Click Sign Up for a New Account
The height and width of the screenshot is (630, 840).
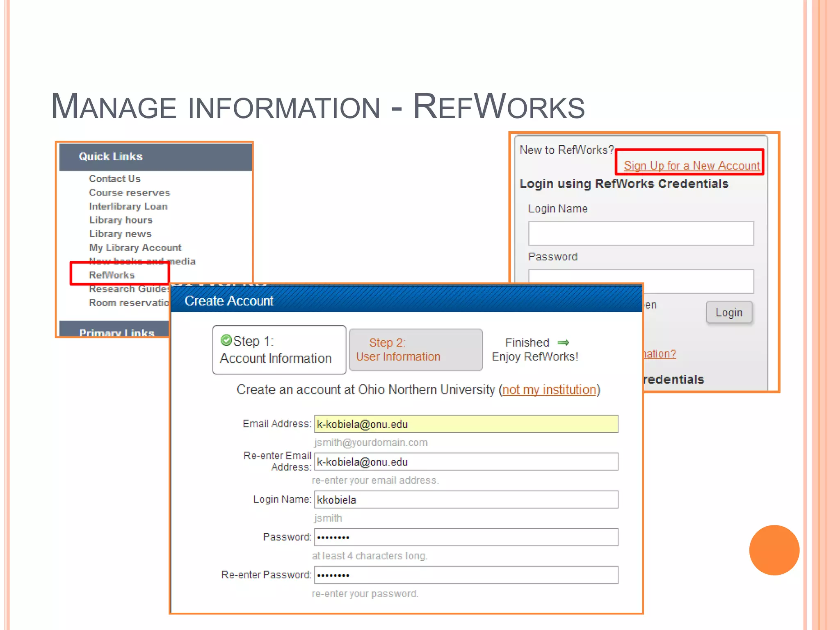pyautogui.click(x=692, y=165)
